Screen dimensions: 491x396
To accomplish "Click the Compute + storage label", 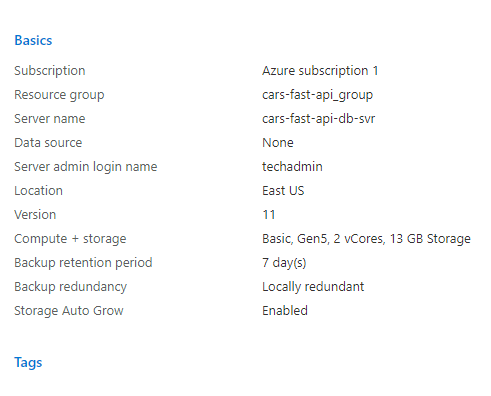I will [70, 239].
